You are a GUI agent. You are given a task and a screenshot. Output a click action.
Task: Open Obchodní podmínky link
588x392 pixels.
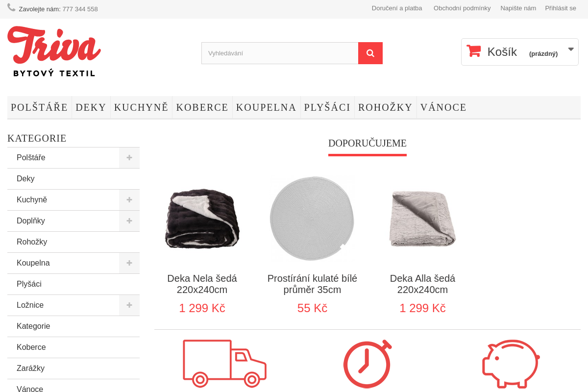coord(462,8)
